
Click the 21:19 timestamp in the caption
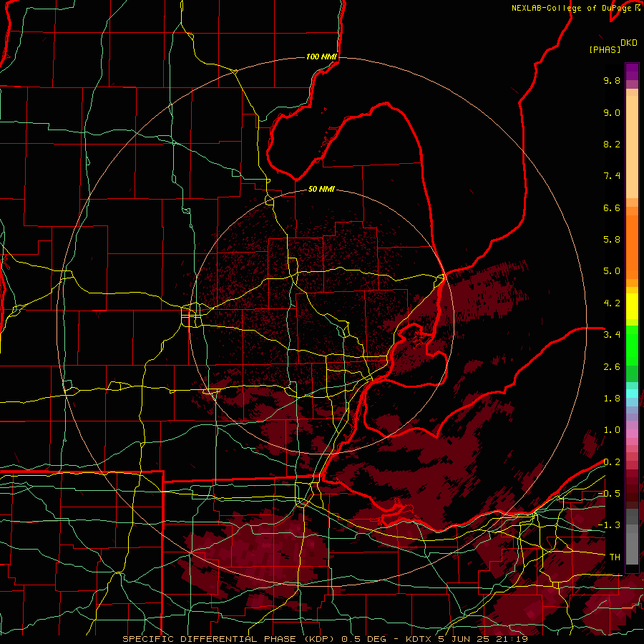512,639
